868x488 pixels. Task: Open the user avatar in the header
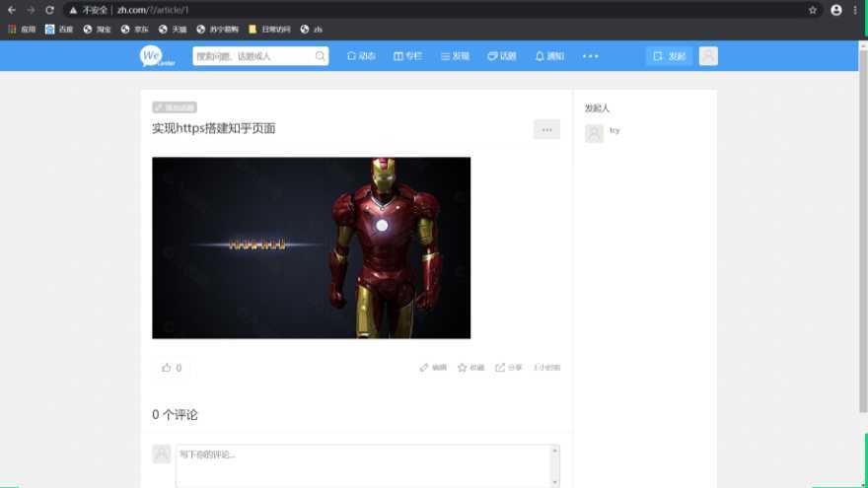click(708, 56)
